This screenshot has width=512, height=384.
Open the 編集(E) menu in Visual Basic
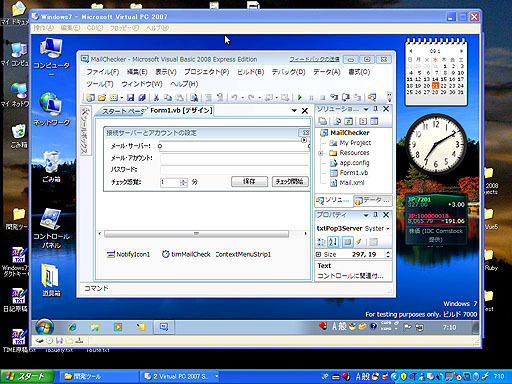[x=137, y=72]
